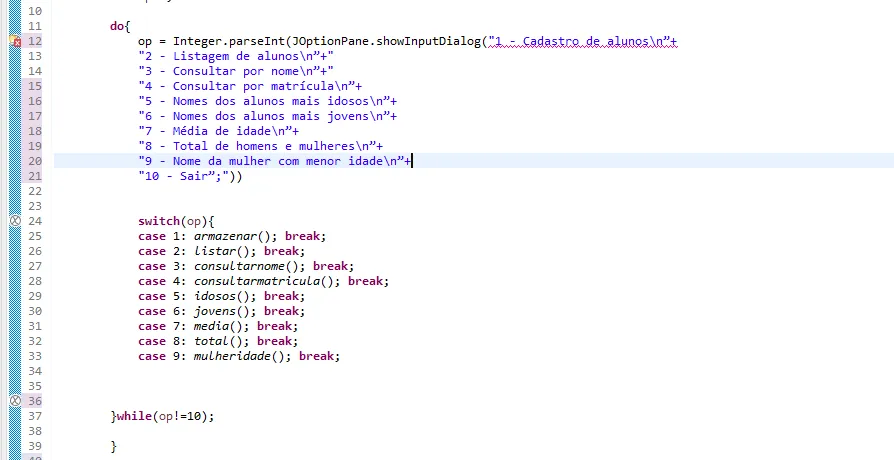
Task: Click the "9 - Nome da mulher com menor idade" string
Action: click(271, 161)
